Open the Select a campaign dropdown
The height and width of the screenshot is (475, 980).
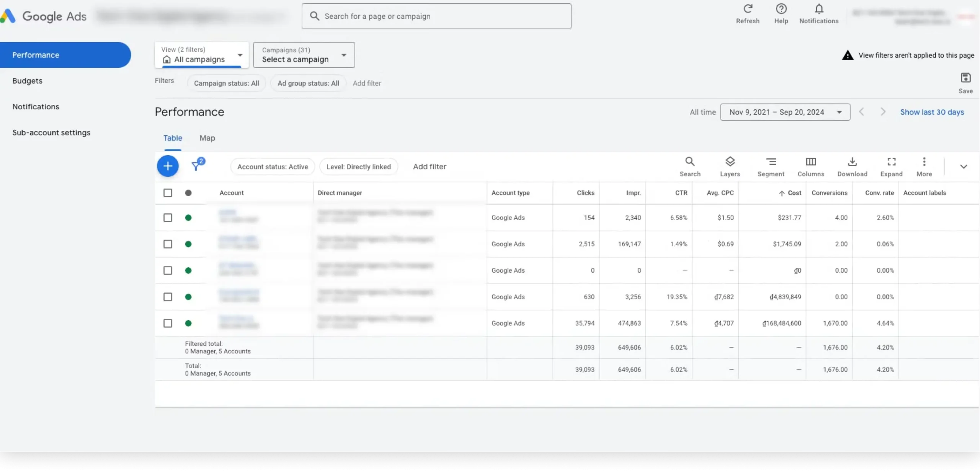pos(304,55)
